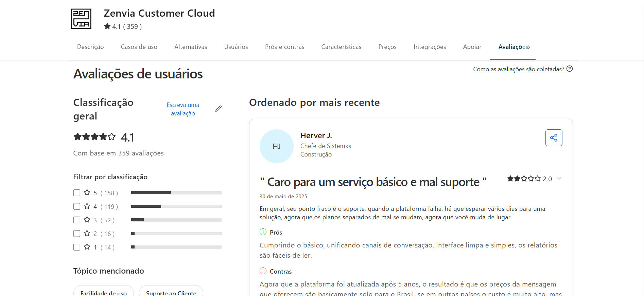
Task: Select the Suporte ao Cliente topic chip
Action: click(171, 293)
